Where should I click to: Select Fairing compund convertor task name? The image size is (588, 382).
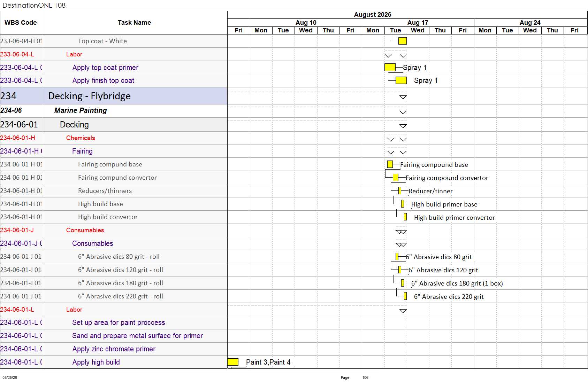point(117,178)
